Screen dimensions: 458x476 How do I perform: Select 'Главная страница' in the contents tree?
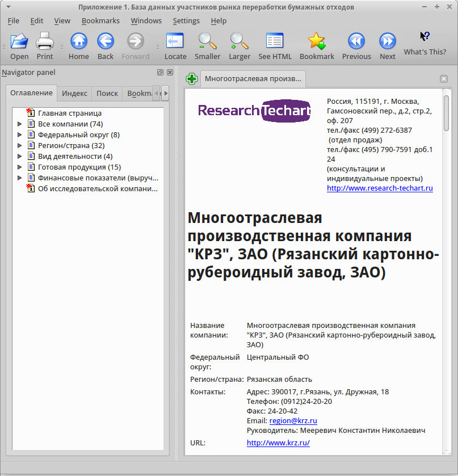(x=70, y=113)
